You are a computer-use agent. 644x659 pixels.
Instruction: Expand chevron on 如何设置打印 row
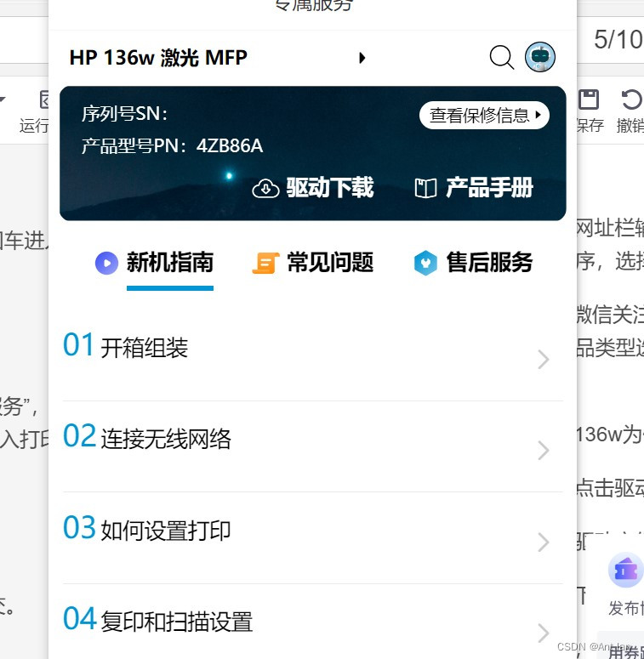point(544,543)
